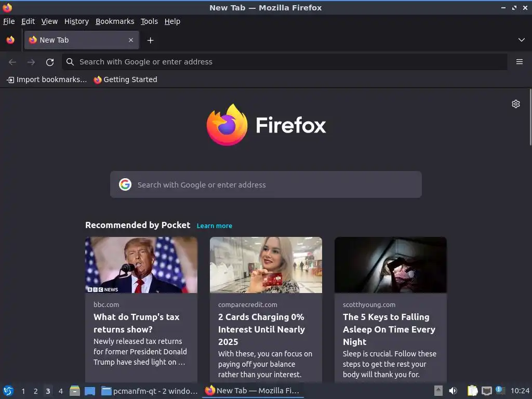Click the personalize new tab gear icon
This screenshot has width=532, height=399.
click(516, 104)
